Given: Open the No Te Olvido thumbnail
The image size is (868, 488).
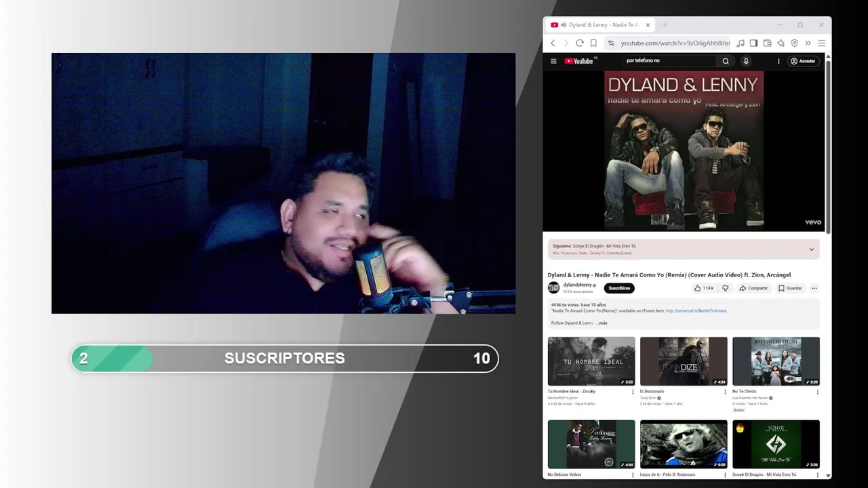Looking at the screenshot, I should [x=776, y=361].
